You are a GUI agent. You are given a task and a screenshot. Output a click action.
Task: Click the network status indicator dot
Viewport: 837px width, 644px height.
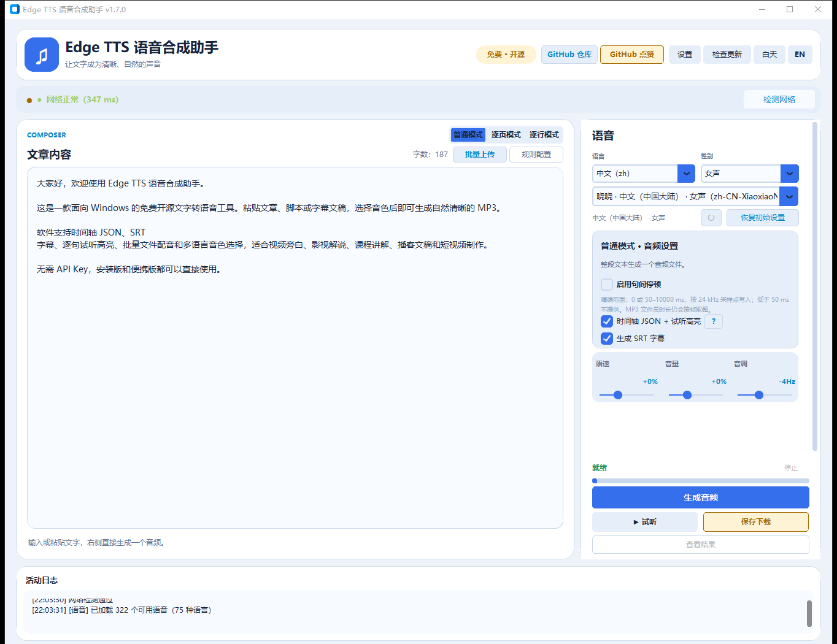click(x=29, y=100)
